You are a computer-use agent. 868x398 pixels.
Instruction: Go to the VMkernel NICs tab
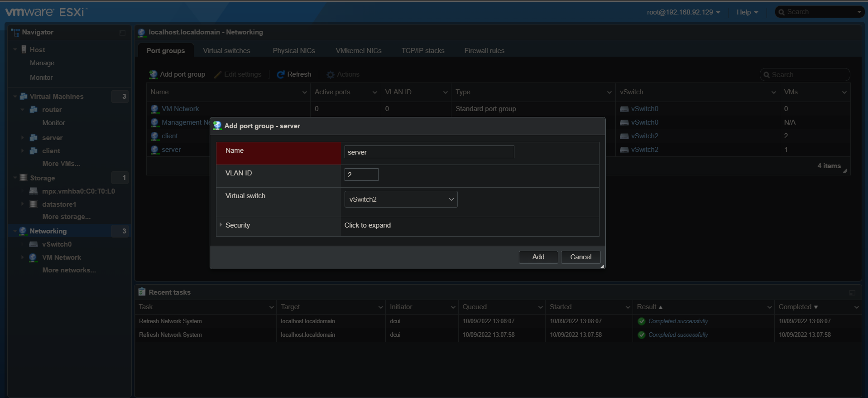[x=359, y=51]
